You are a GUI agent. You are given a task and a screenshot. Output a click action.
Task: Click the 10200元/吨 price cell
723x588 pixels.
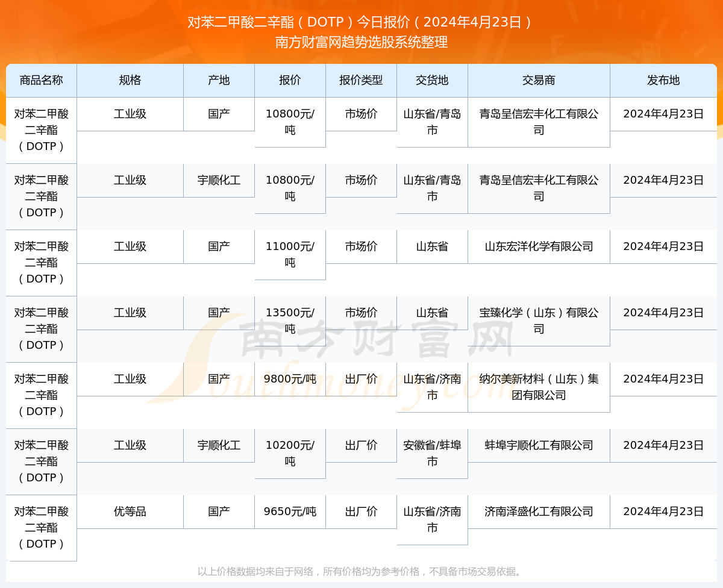(x=290, y=454)
